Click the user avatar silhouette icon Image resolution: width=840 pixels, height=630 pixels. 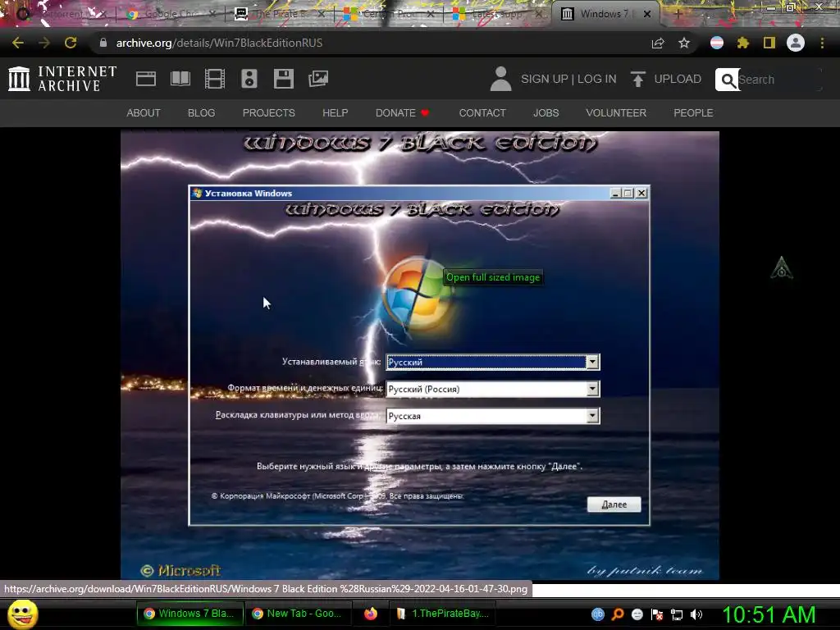click(501, 79)
